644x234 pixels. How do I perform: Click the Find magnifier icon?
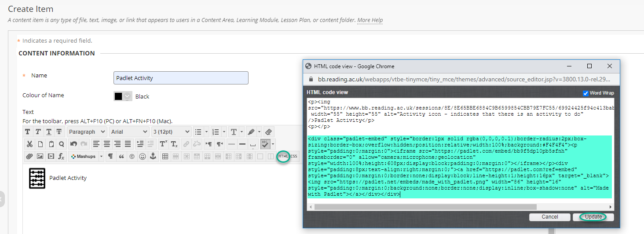tap(62, 144)
